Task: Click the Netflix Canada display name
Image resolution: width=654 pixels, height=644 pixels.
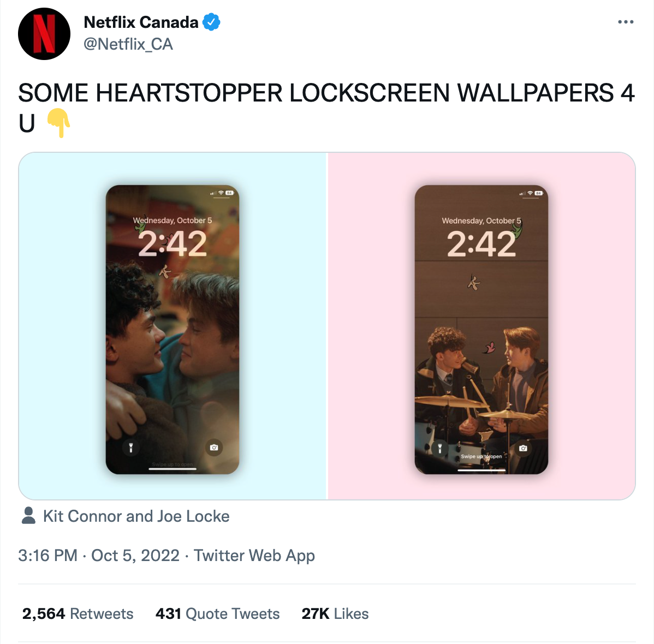Action: [141, 22]
